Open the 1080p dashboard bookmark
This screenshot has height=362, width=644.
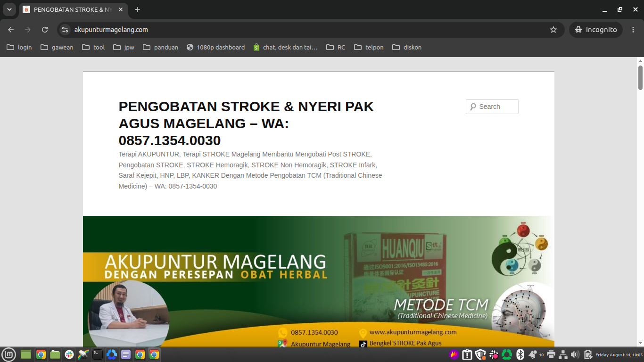[x=215, y=47]
